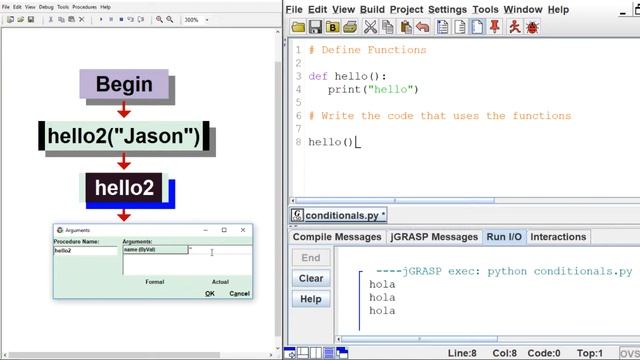Viewport: 640px width, 360px height.
Task: Click the Generate CSD icon in jGRASP
Action: pos(442,27)
